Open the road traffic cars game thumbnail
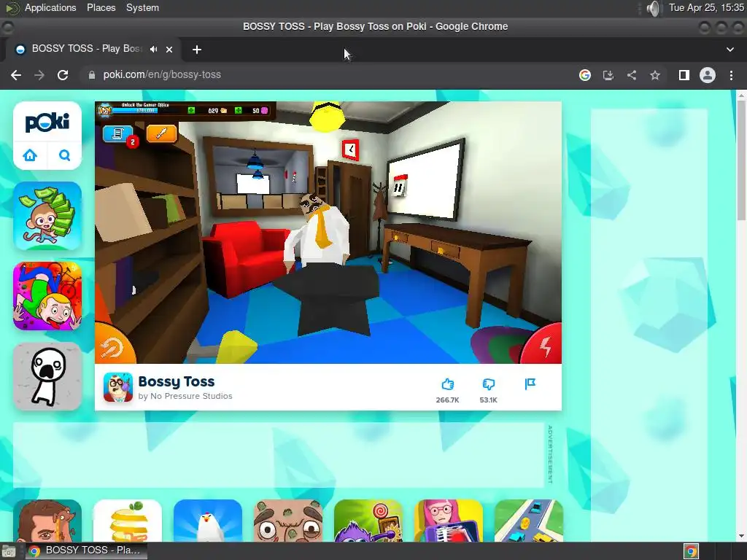The height and width of the screenshot is (560, 747). point(529,521)
